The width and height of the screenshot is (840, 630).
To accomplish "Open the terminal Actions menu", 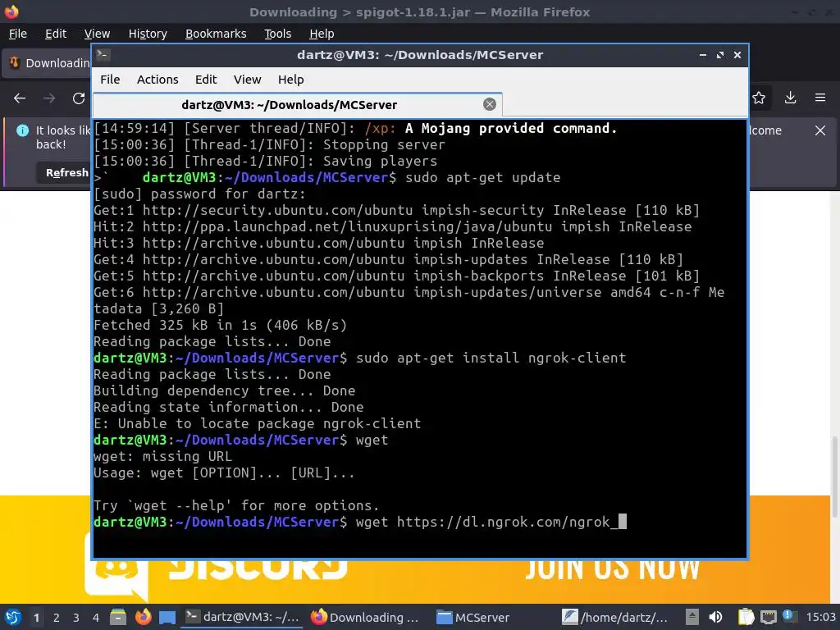I will 157,80.
